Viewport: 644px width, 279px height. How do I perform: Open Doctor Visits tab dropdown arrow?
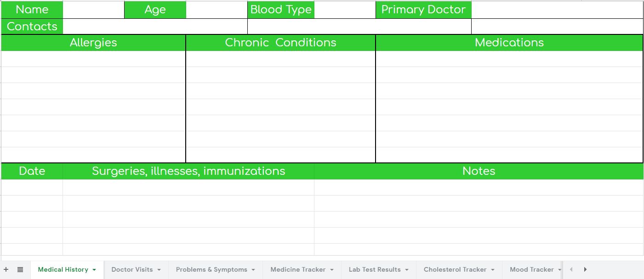click(159, 270)
